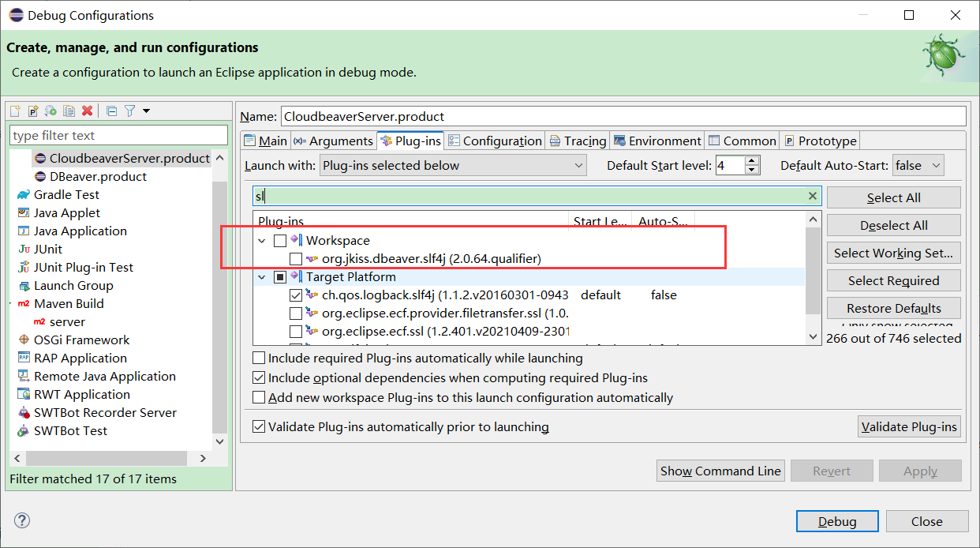
Task: Open the Launch with dropdown
Action: point(453,165)
